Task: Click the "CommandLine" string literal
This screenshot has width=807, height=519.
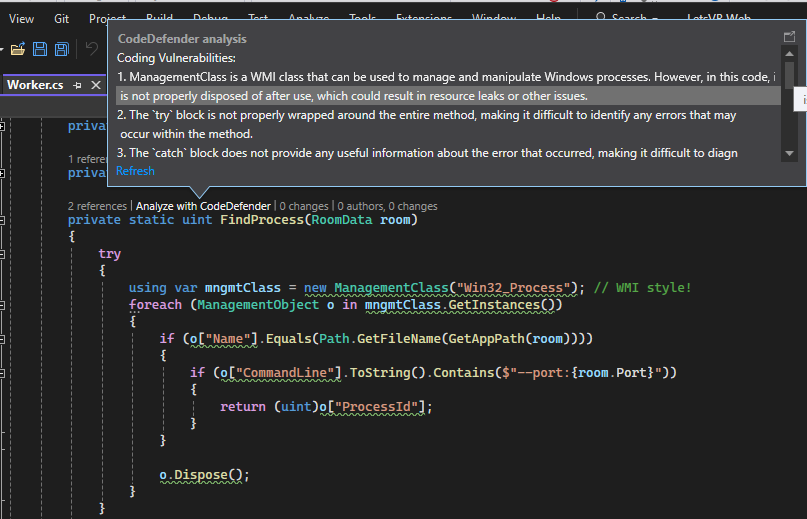Action: pos(285,373)
